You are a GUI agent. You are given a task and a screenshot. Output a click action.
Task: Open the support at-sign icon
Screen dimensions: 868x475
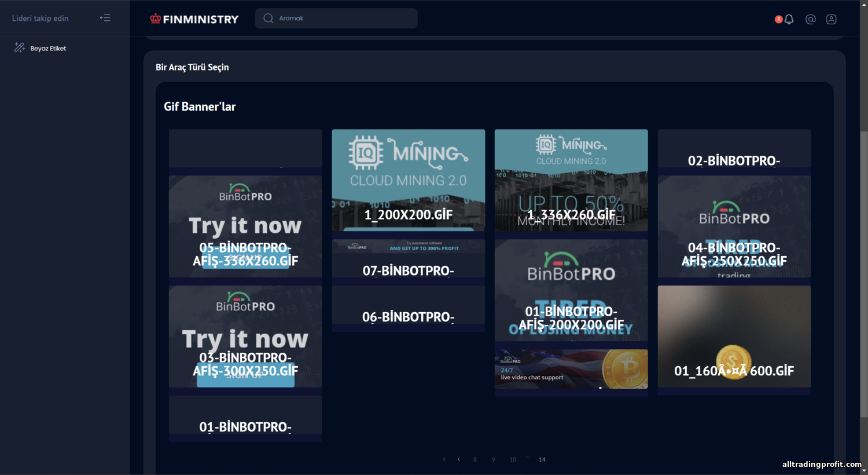point(810,19)
